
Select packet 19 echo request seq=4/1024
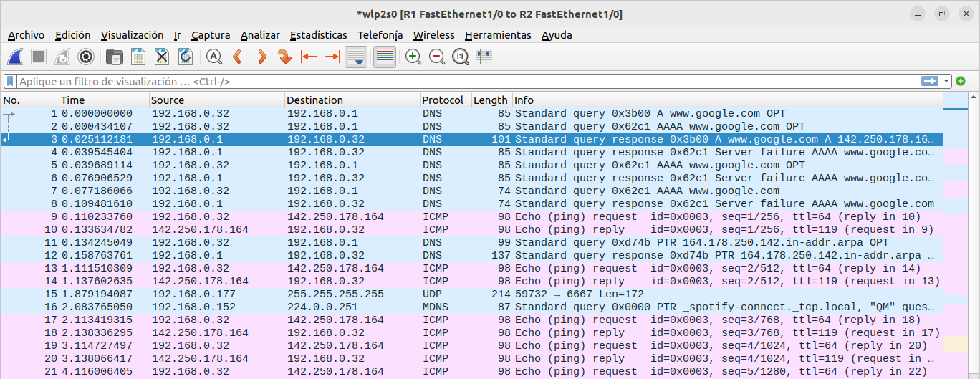(x=472, y=345)
